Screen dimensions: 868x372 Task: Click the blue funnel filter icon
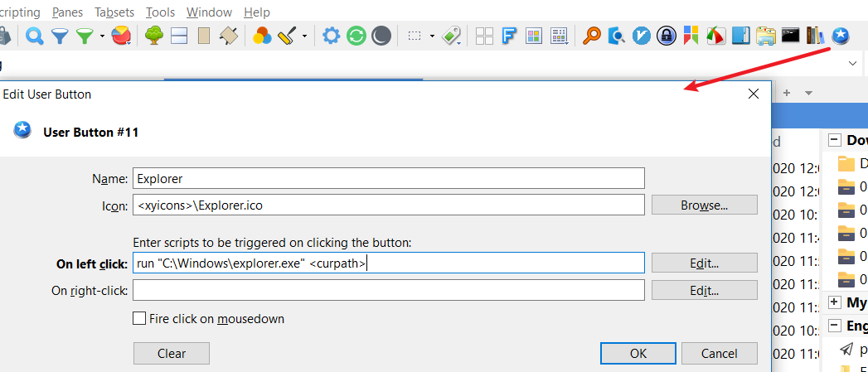(x=60, y=36)
